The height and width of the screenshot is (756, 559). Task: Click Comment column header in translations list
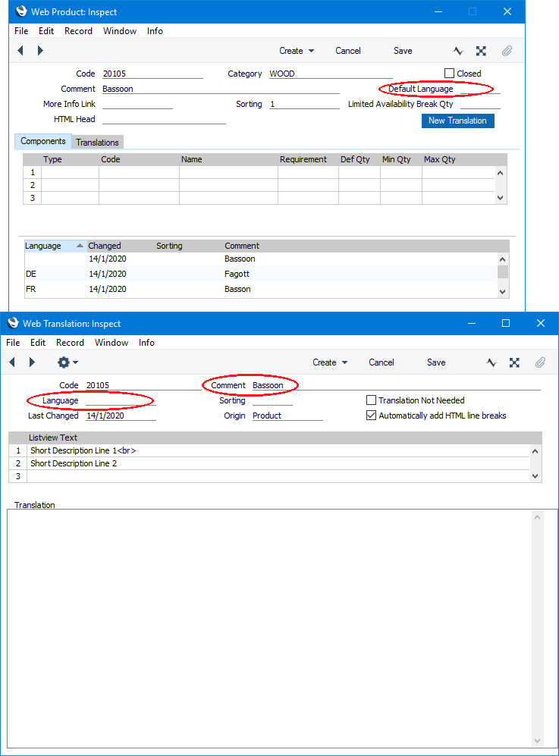(242, 246)
